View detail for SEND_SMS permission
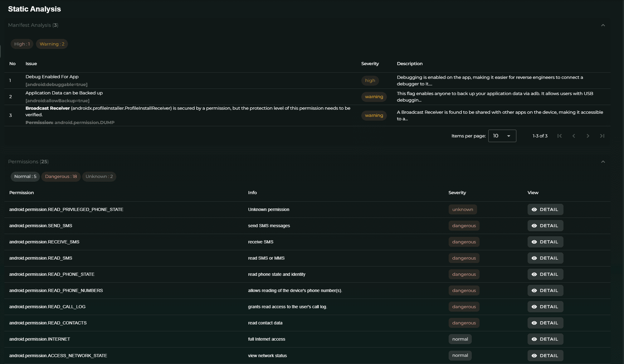The height and width of the screenshot is (364, 624). click(x=545, y=226)
